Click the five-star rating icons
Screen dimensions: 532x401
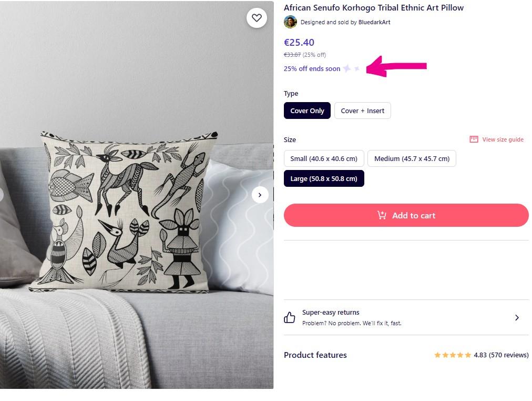pyautogui.click(x=453, y=355)
